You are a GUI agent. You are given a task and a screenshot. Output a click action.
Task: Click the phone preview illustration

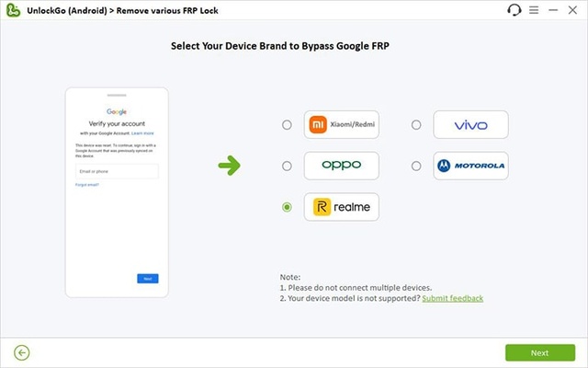[118, 192]
